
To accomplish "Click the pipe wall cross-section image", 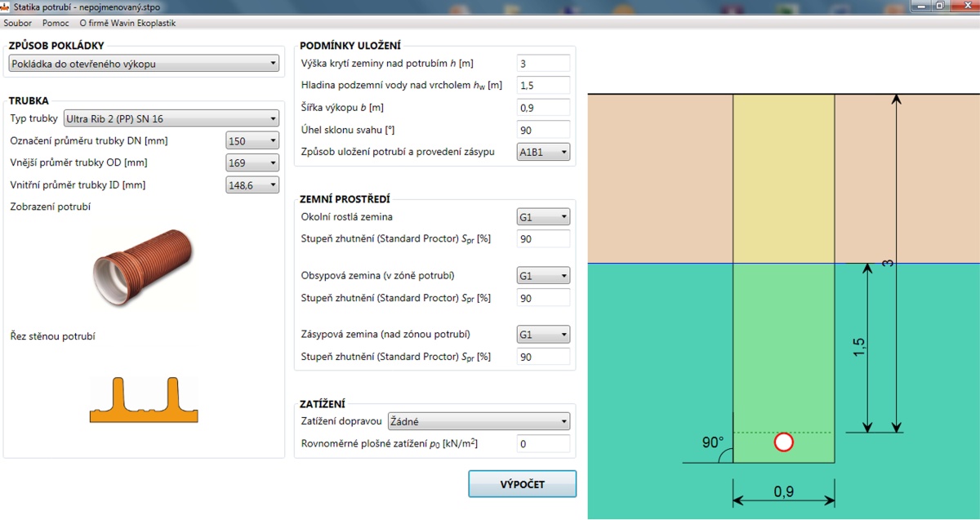I will [144, 400].
